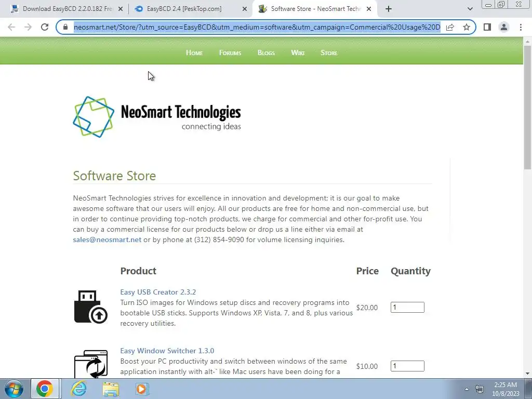The width and height of the screenshot is (532, 399).
Task: Open Easy Window Switcher 1.3.0 link
Action: (167, 351)
